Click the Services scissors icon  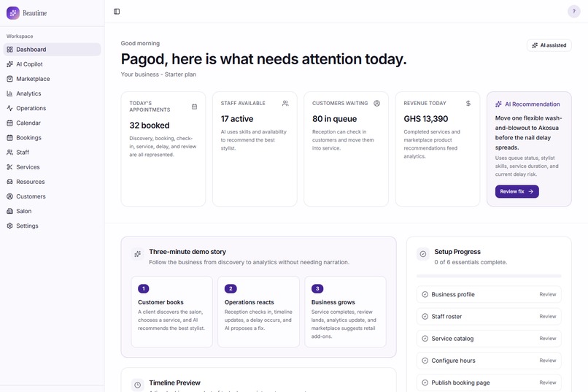click(x=9, y=167)
